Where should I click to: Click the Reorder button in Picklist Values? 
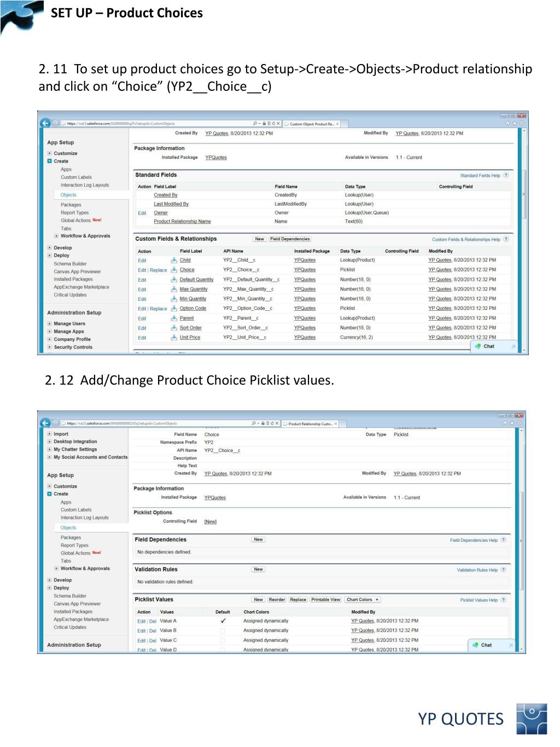[277, 600]
